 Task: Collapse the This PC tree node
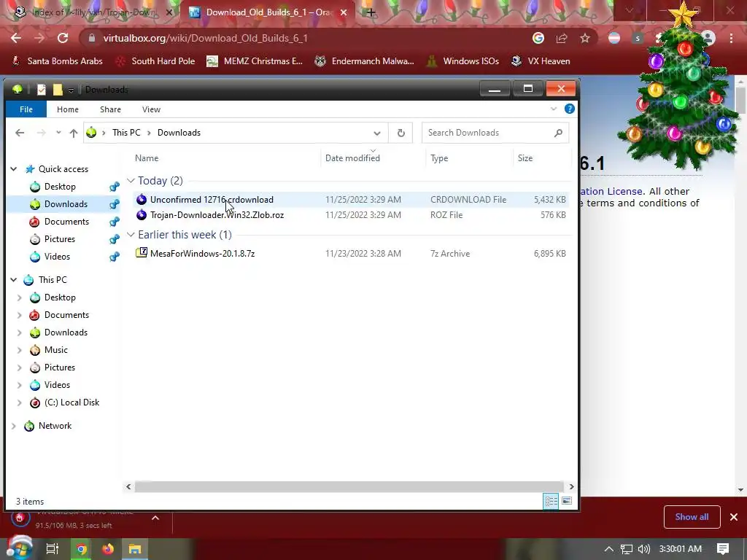coord(14,280)
